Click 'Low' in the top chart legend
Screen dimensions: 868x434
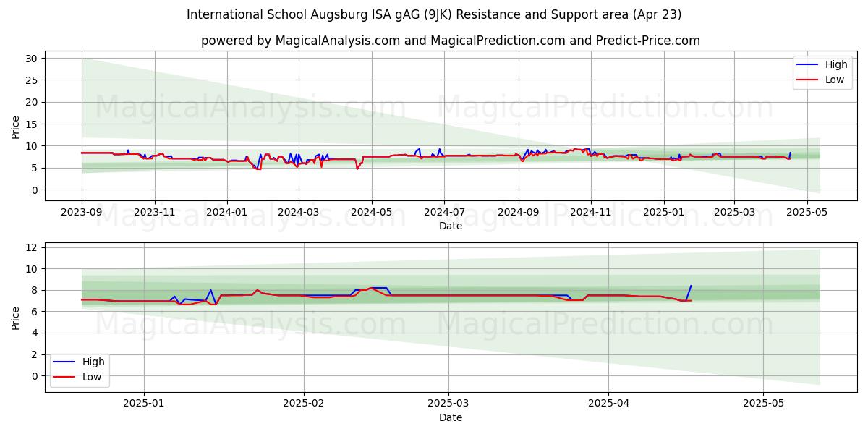[835, 80]
